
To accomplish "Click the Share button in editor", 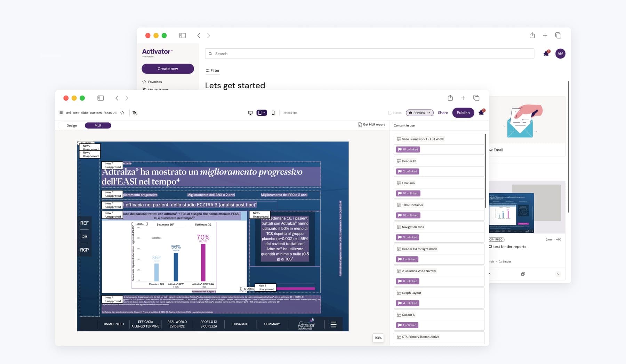I will pyautogui.click(x=443, y=113).
